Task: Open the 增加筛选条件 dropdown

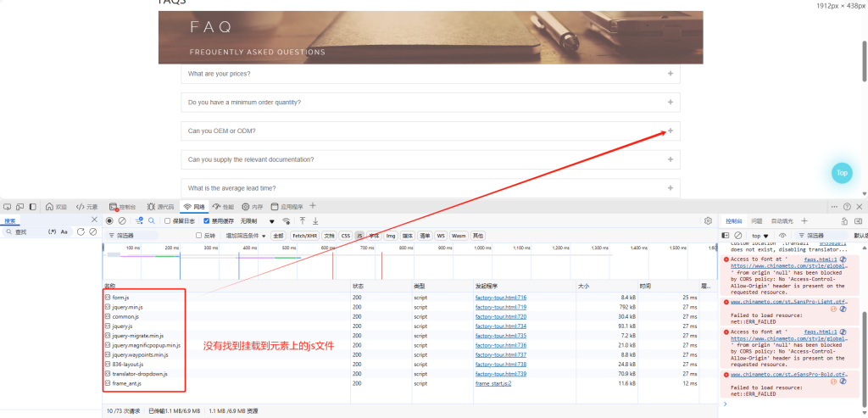Action: coord(246,236)
